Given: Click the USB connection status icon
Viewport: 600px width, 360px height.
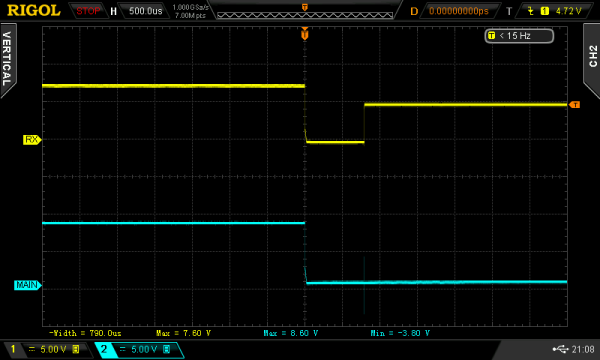Looking at the screenshot, I should [561, 349].
